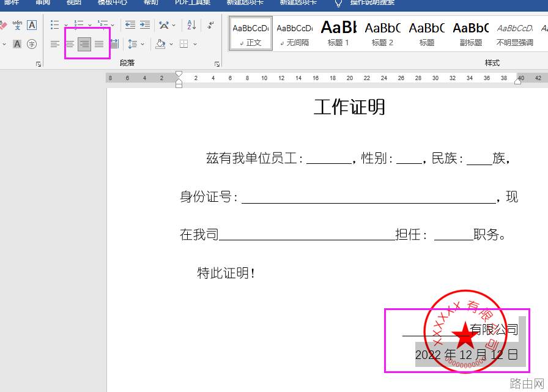Viewport: 548px width, 392px height.
Task: Open the 段落 dialog launcher
Action: 217,64
